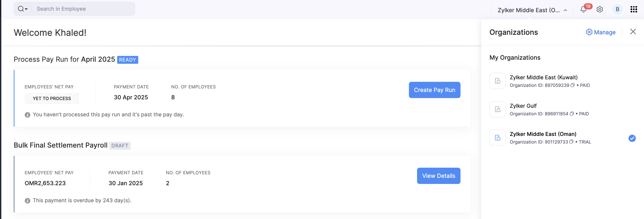Copy Oman organization ID

[571, 142]
